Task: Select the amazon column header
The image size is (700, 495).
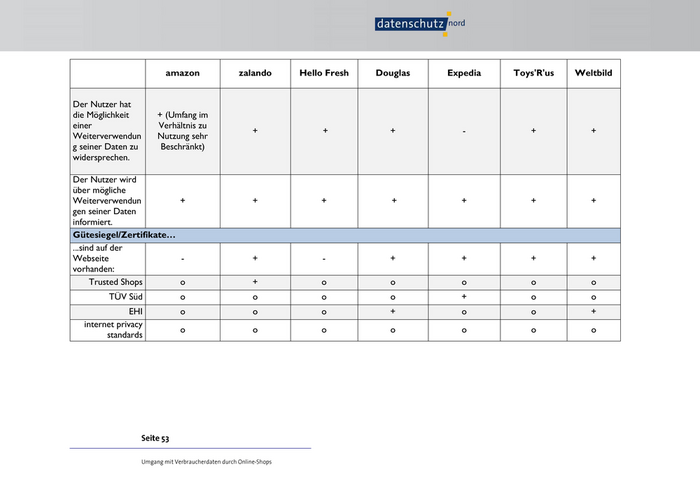Action: [x=182, y=74]
